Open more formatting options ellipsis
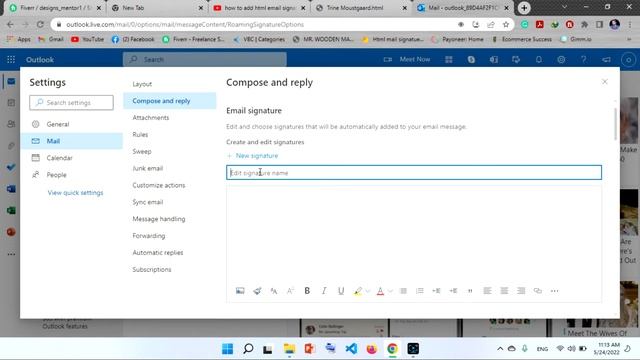Image resolution: width=640 pixels, height=360 pixels. (554, 291)
